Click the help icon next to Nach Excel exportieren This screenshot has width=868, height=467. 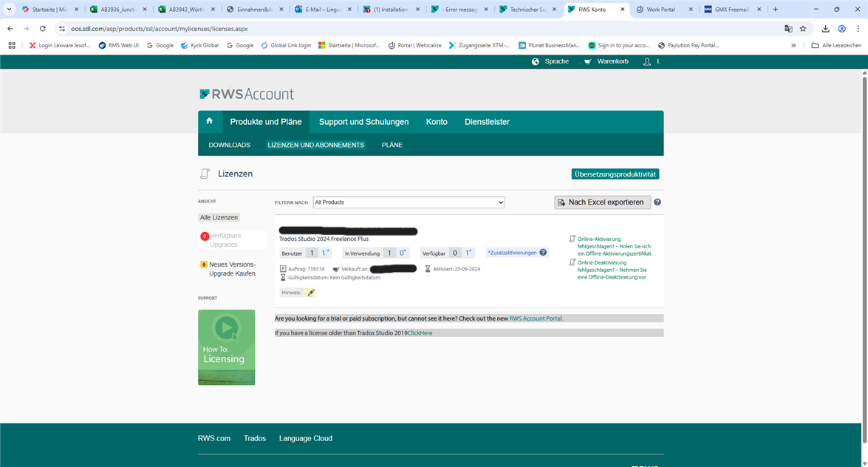click(x=657, y=202)
